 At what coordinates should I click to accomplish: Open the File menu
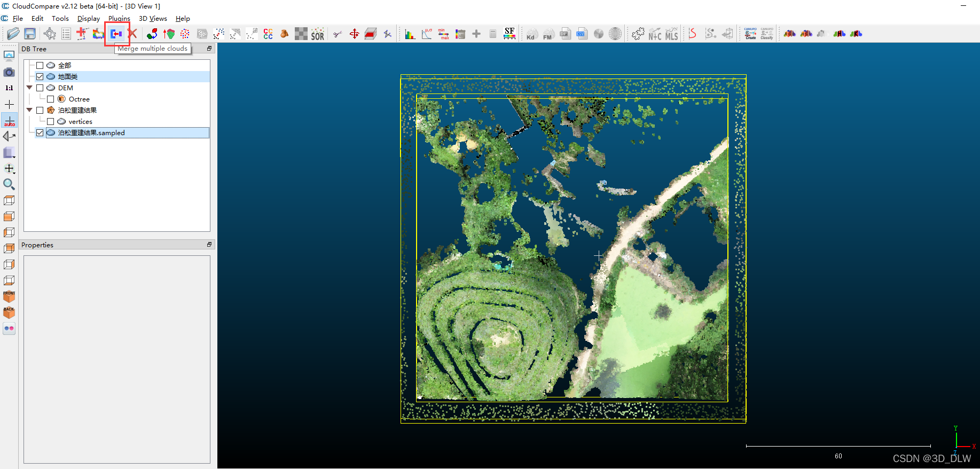(x=18, y=18)
